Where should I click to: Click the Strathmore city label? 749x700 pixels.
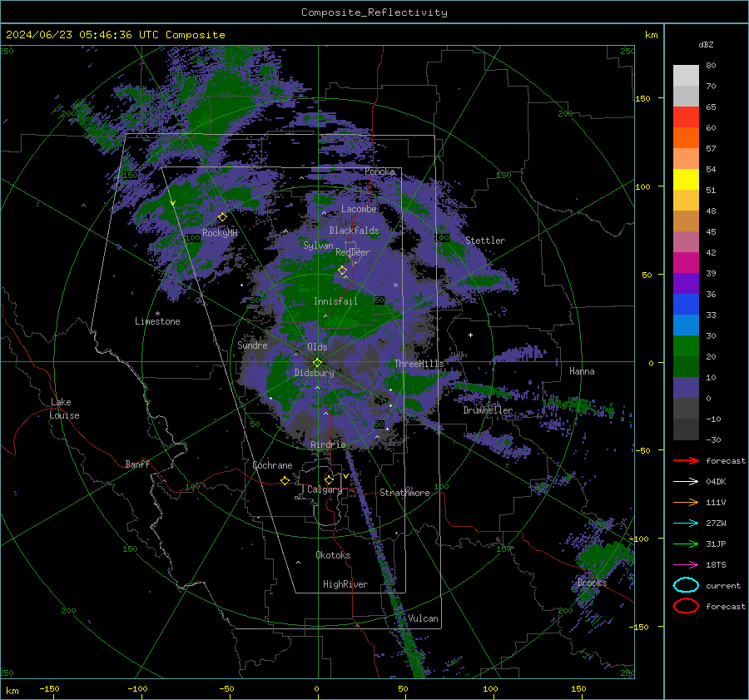pos(404,493)
